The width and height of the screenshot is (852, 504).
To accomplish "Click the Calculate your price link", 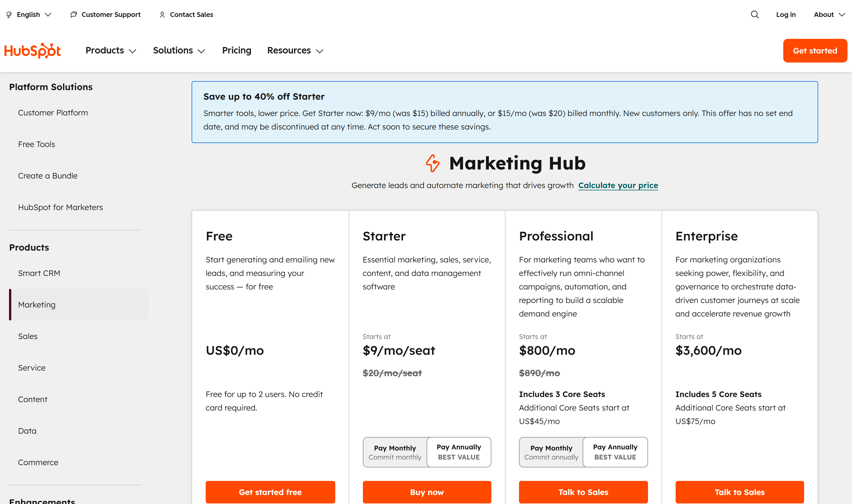I will 618,186.
